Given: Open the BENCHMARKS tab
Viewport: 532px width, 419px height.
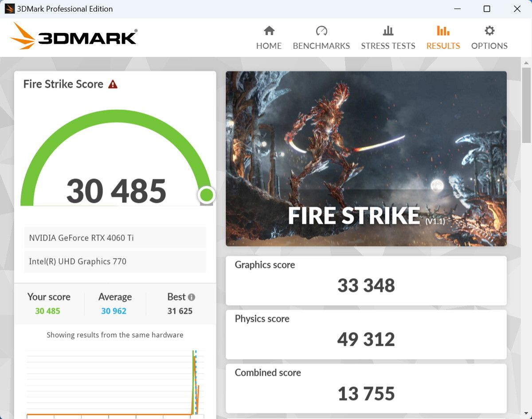Looking at the screenshot, I should [321, 38].
